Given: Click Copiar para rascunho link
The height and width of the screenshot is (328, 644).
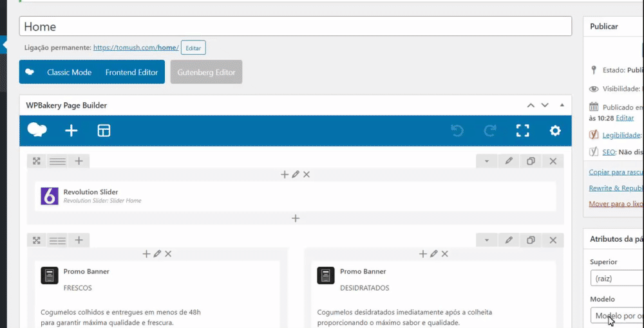Looking at the screenshot, I should (616, 172).
